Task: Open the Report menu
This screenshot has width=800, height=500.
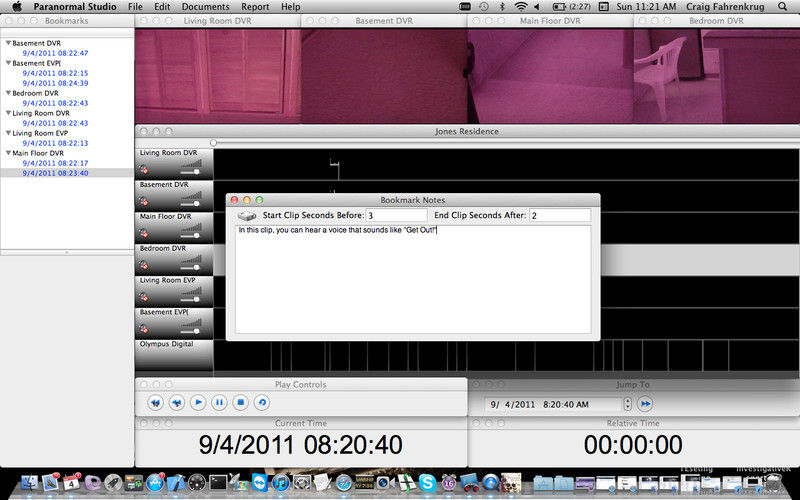Action: [x=255, y=7]
